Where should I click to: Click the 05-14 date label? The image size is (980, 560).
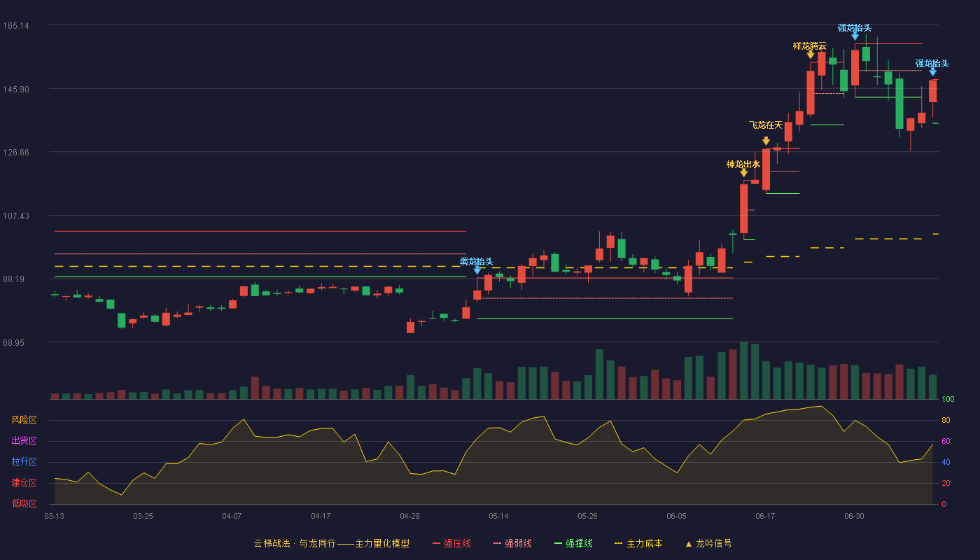click(498, 516)
